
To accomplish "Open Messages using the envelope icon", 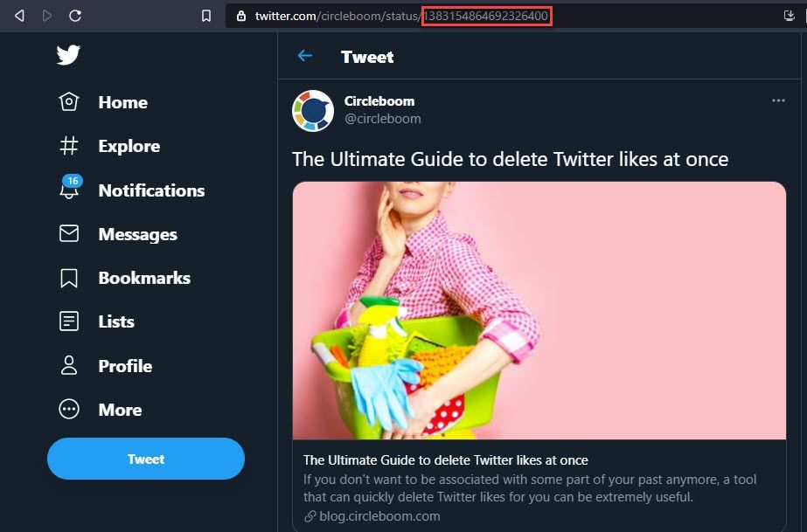I will 69,234.
